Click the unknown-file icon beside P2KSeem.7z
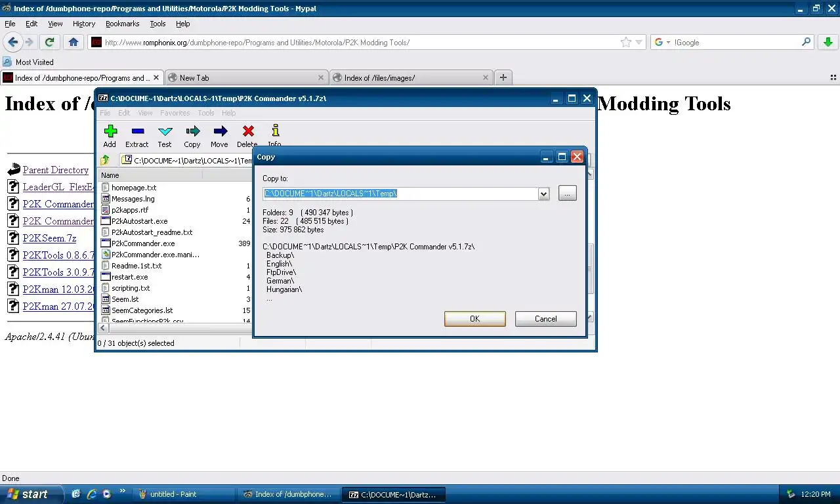The image size is (840, 504). (13, 238)
